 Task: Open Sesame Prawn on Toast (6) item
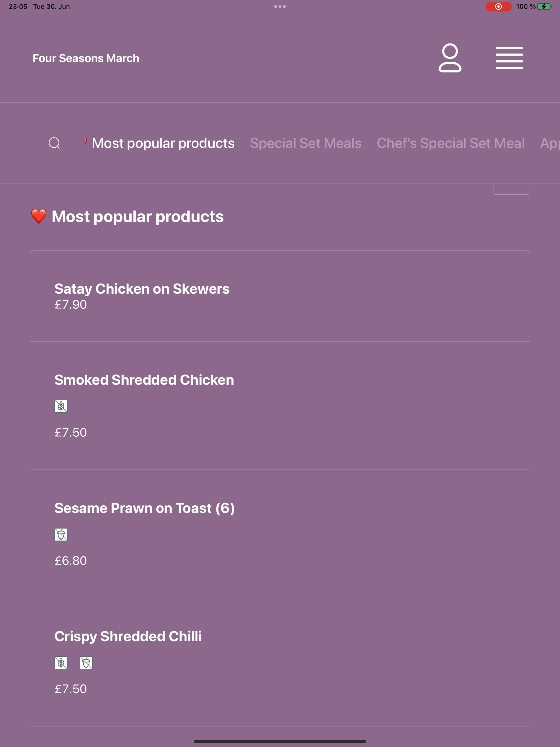280,534
